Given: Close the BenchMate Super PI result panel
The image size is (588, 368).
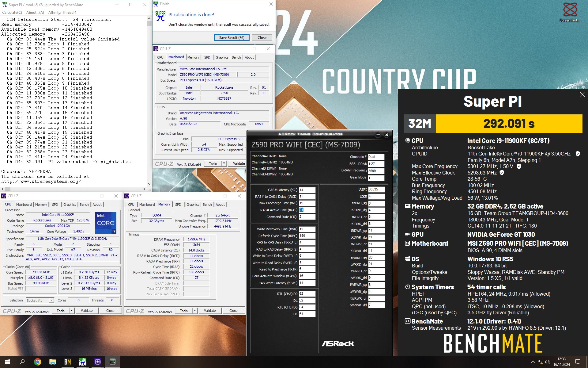Looking at the screenshot, I should click(x=582, y=94).
